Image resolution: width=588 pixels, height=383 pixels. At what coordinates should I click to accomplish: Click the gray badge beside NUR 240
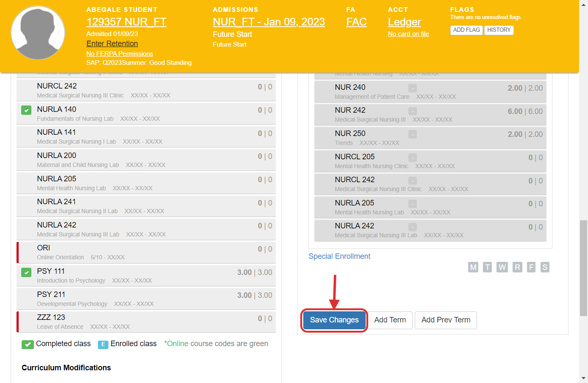(x=412, y=88)
